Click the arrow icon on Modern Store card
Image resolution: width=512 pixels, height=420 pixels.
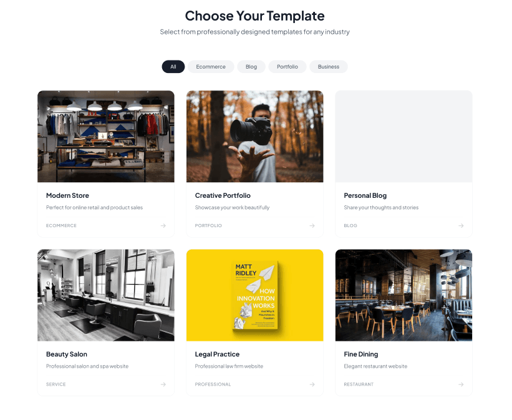click(x=163, y=226)
